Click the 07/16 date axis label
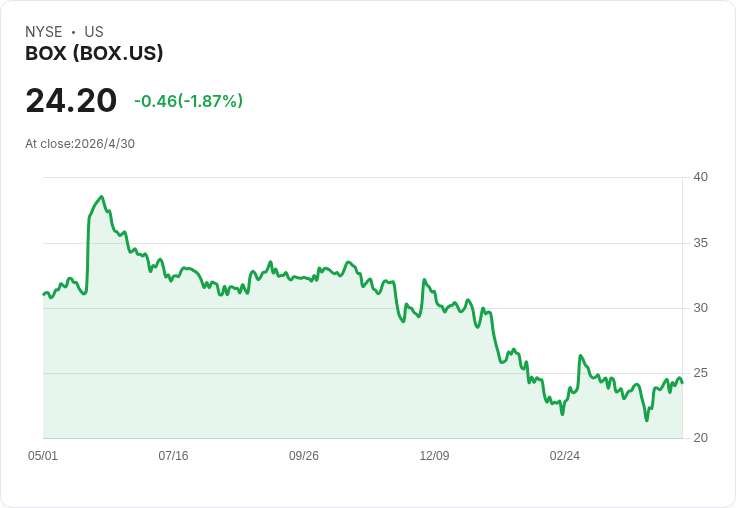Image resolution: width=736 pixels, height=508 pixels. [x=173, y=456]
